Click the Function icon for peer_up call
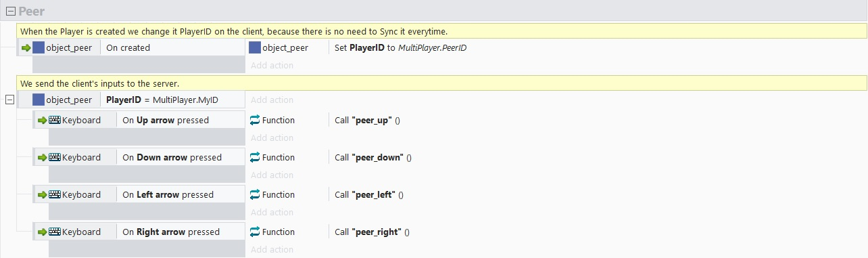 click(x=255, y=120)
